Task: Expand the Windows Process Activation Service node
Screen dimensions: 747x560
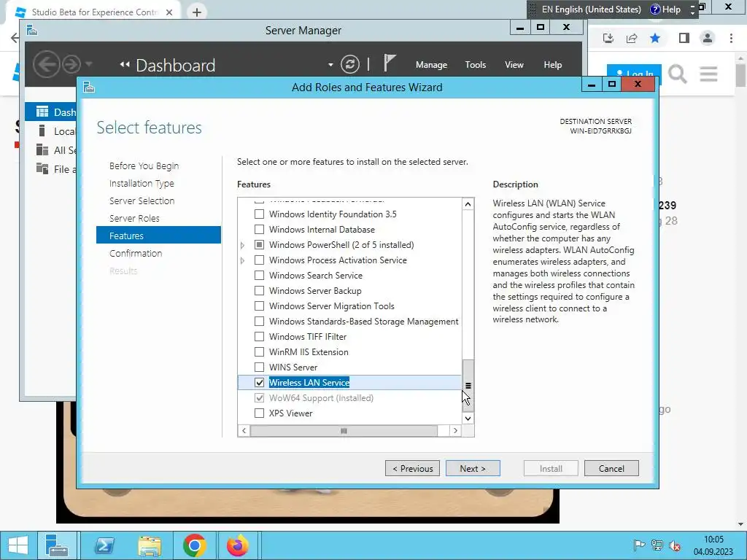Action: coord(242,260)
